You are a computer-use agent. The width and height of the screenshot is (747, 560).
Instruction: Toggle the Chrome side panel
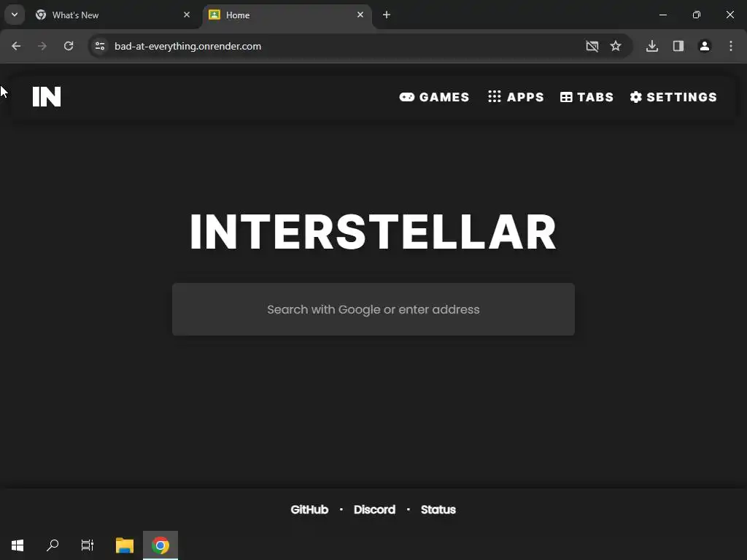coord(678,46)
